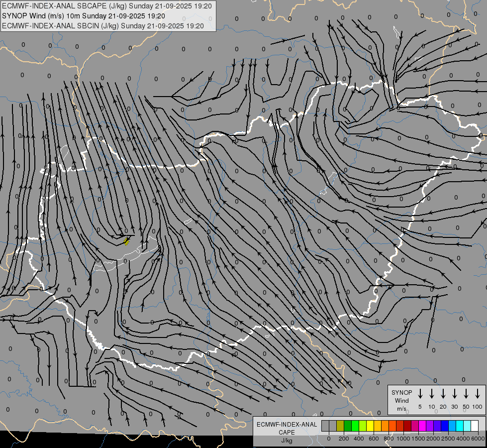The image size is (487, 448).
Task: Choose the dark red swatch right of 1000
Action: click(407, 426)
